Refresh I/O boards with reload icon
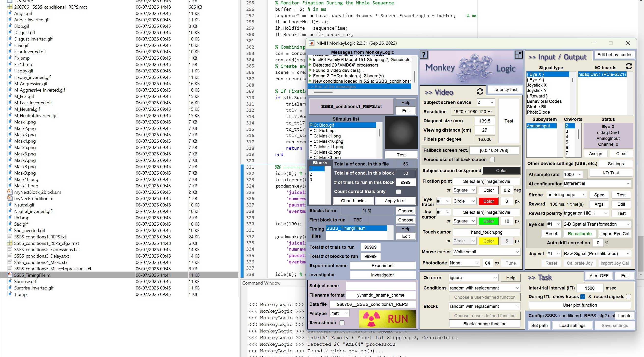 coord(629,66)
